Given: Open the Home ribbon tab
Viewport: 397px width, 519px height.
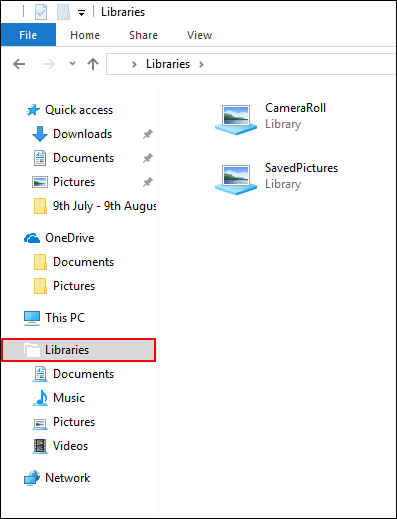Looking at the screenshot, I should (85, 35).
